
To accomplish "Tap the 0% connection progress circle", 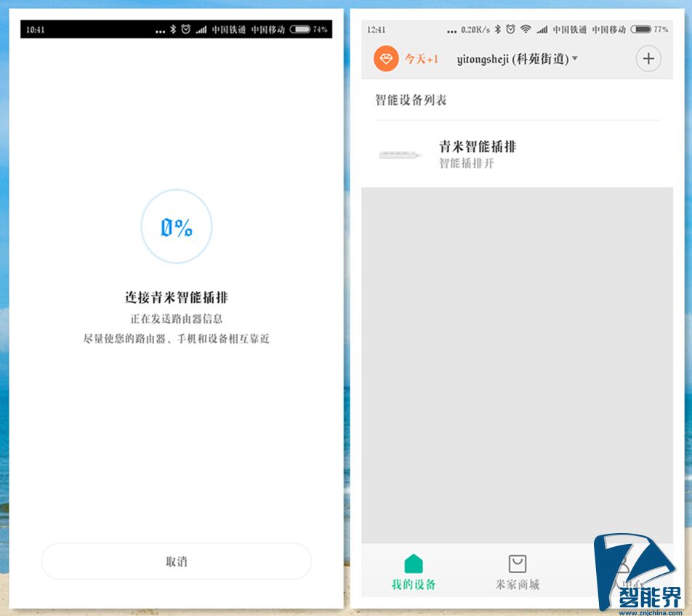I will pyautogui.click(x=177, y=226).
